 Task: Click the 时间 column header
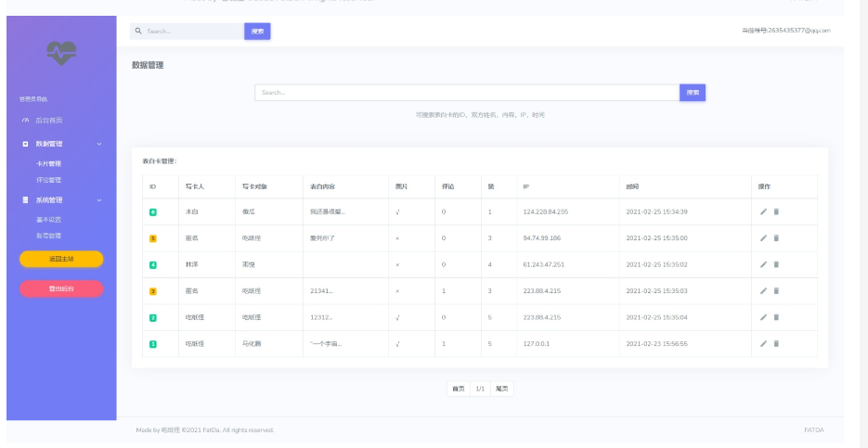[632, 187]
